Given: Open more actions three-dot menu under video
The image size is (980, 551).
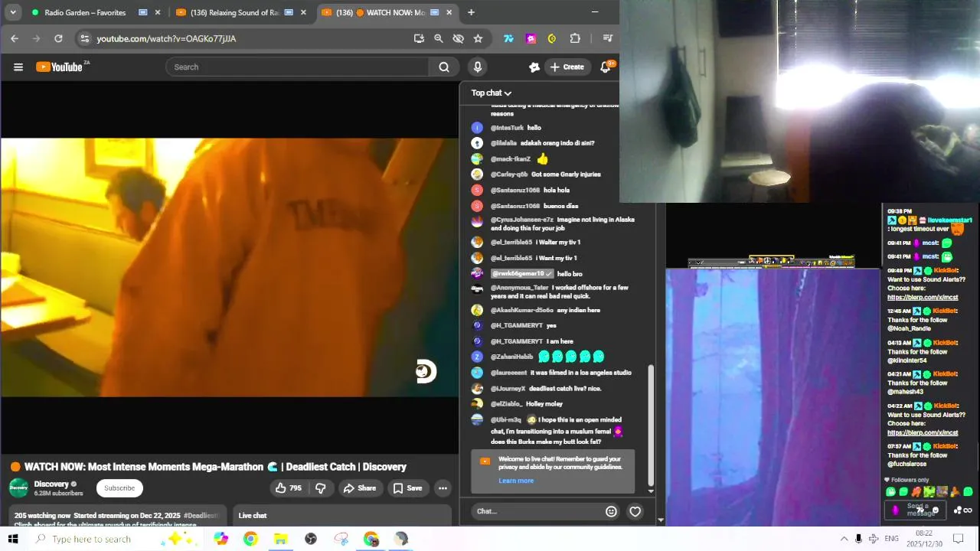Looking at the screenshot, I should (x=443, y=488).
